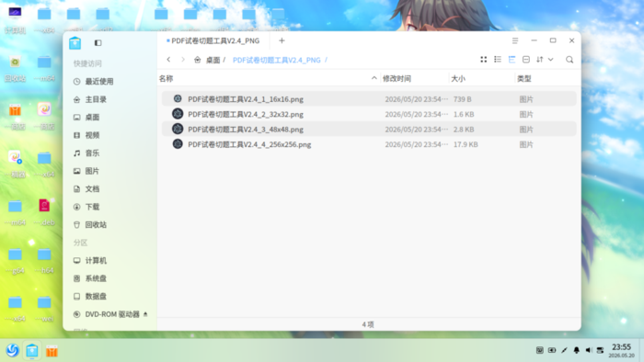The image size is (644, 362).
Task: Open the notification bell in the tray
Action: [576, 350]
